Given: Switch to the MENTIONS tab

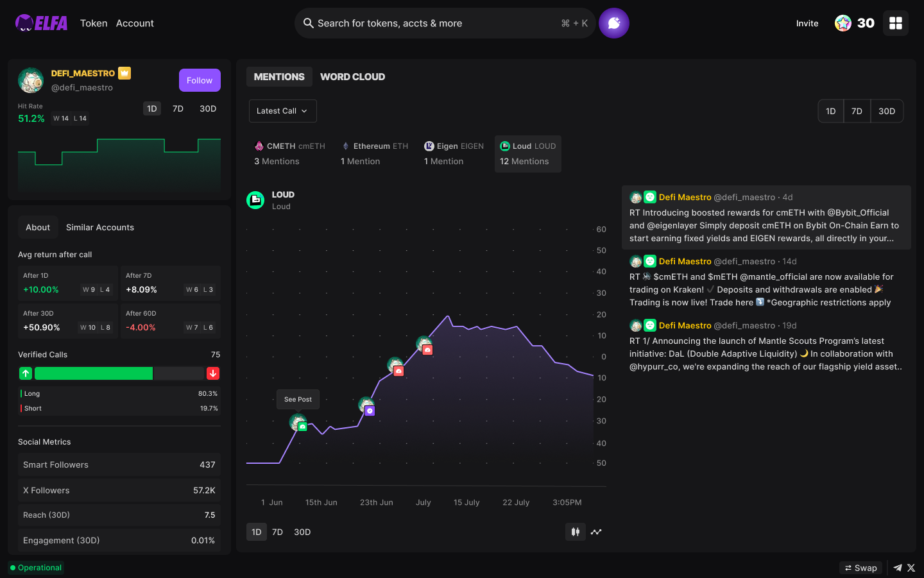Looking at the screenshot, I should (x=279, y=76).
